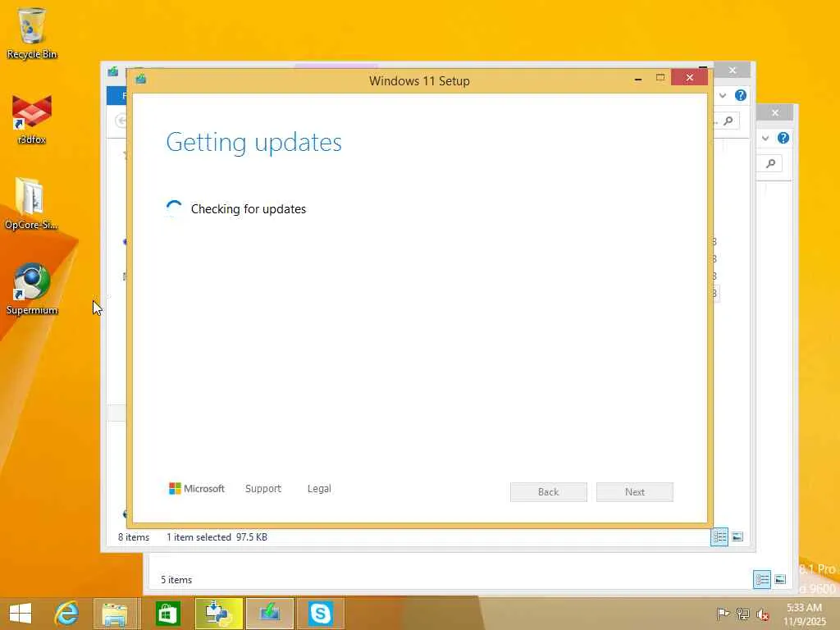Screen dimensions: 840x630
Task: Open Help in the 5-items Explorer window
Action: (783, 138)
